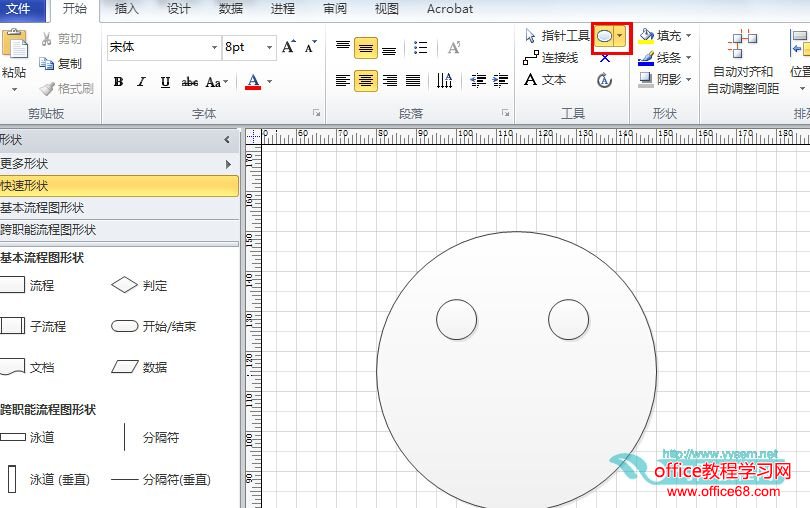Expand the Fill (填充) dropdown
810x508 pixels.
tap(688, 36)
